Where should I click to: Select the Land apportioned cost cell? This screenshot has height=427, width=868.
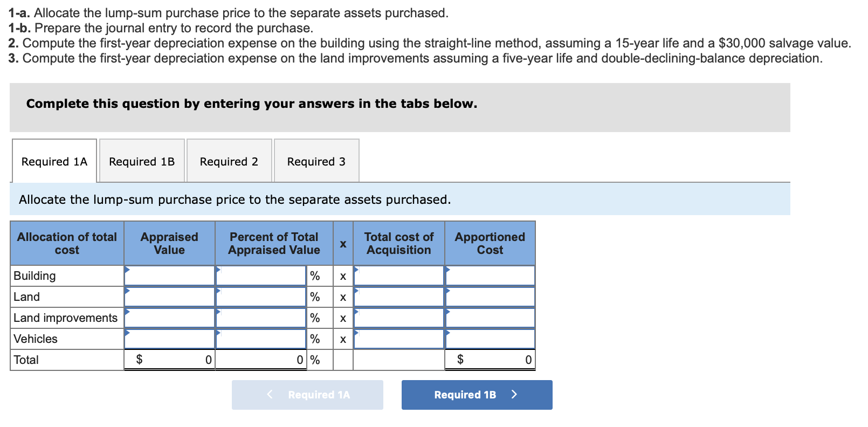coord(490,297)
